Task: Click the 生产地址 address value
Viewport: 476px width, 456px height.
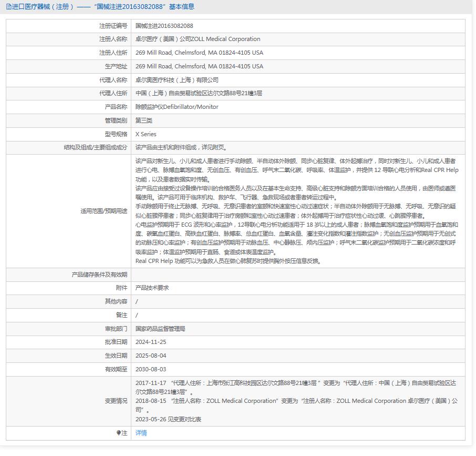Action: pos(199,66)
